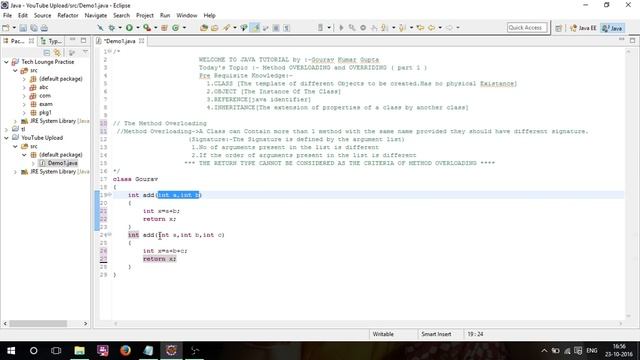Open the Project menu

145,16
